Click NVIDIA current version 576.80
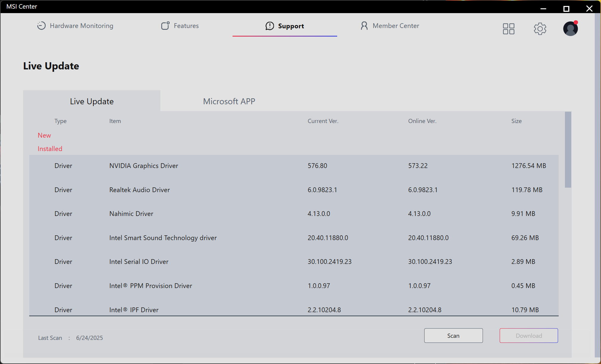 [317, 166]
